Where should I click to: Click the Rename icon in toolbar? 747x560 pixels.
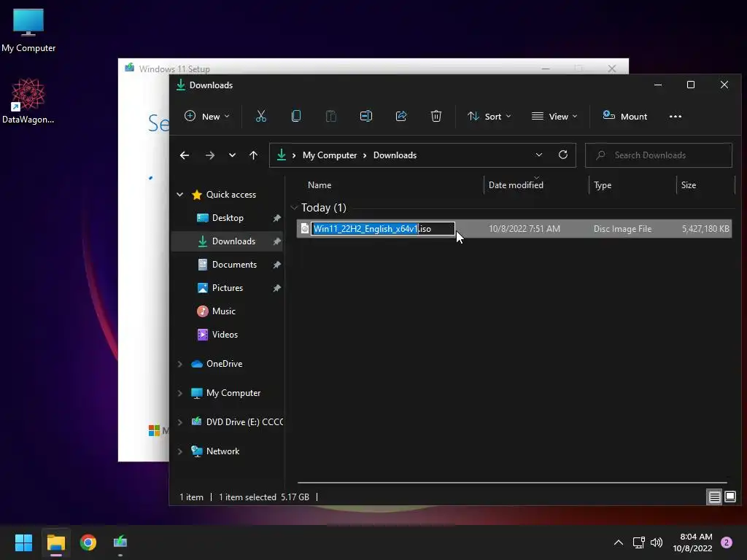point(366,116)
